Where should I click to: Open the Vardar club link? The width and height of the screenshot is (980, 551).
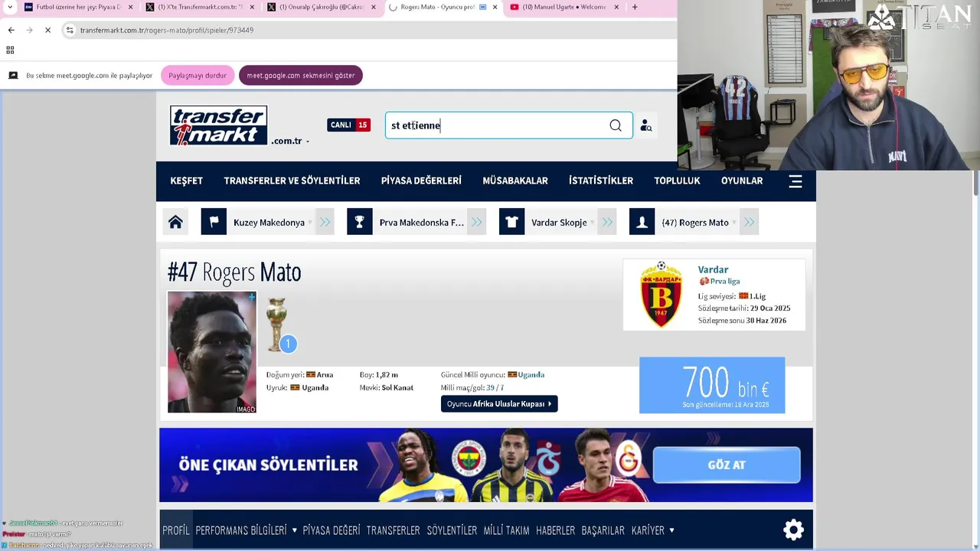pos(713,269)
